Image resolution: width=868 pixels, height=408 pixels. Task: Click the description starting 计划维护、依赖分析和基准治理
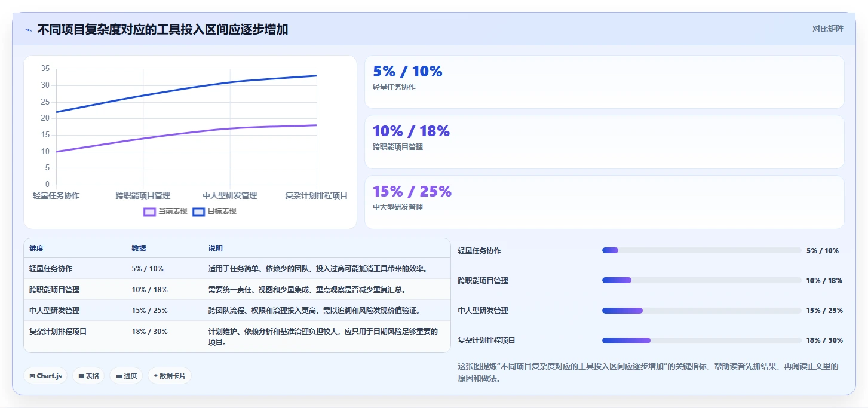(323, 337)
